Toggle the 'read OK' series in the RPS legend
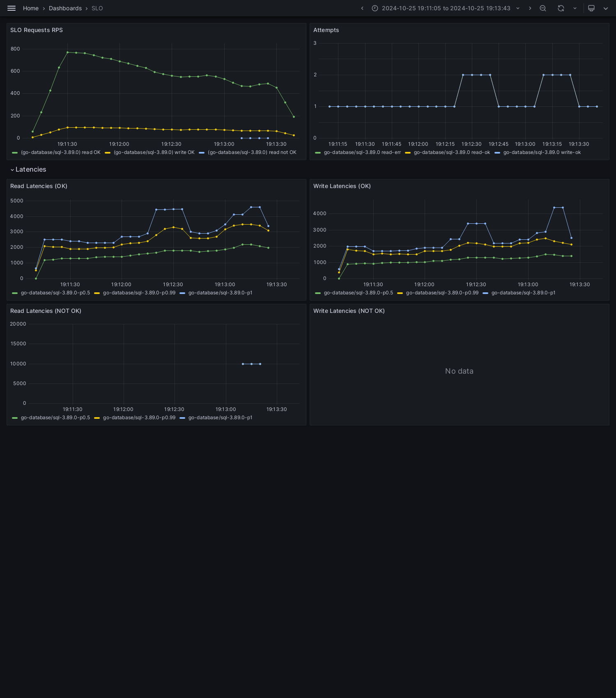Viewport: 616px width, 698px height. 61,152
